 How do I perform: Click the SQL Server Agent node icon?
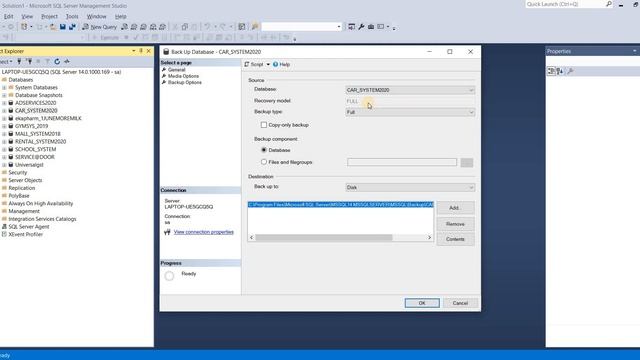(4, 227)
